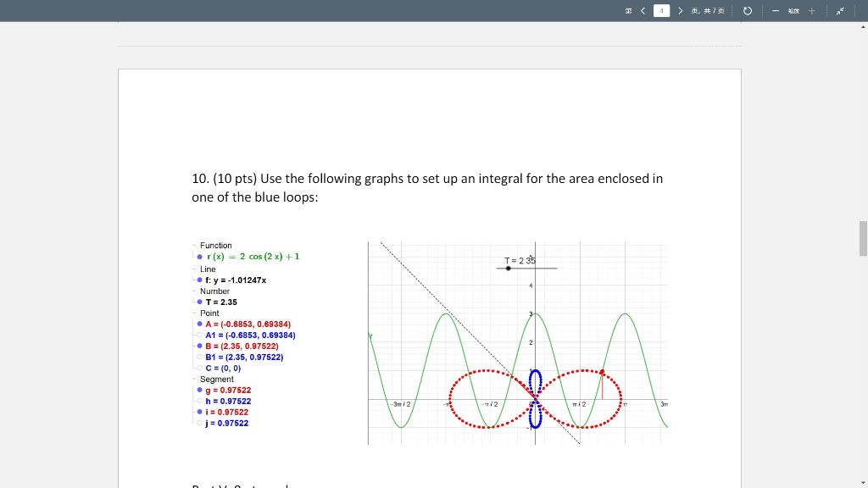The width and height of the screenshot is (868, 488).
Task: Hide point A using its blue visibility dot
Action: tap(198, 324)
